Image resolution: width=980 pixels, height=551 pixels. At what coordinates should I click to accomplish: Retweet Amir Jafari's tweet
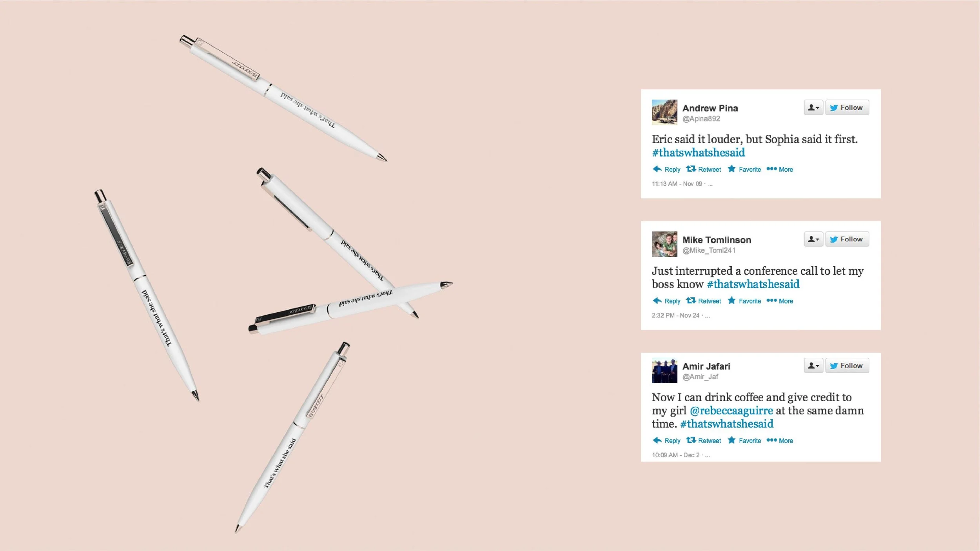pyautogui.click(x=704, y=440)
